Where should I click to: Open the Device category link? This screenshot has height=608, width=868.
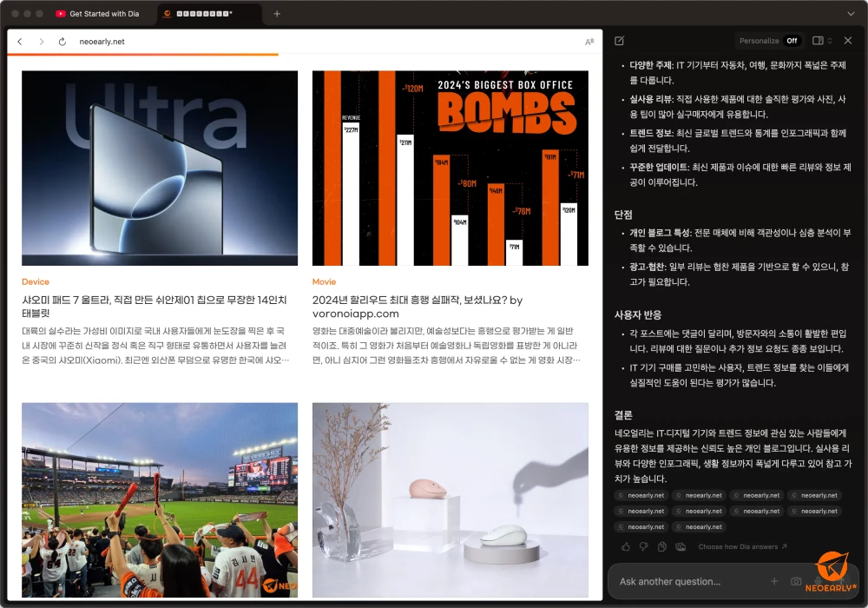[36, 281]
